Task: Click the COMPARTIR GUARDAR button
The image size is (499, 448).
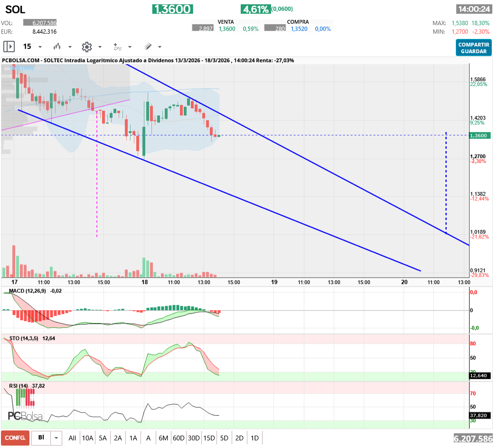Action: click(473, 47)
